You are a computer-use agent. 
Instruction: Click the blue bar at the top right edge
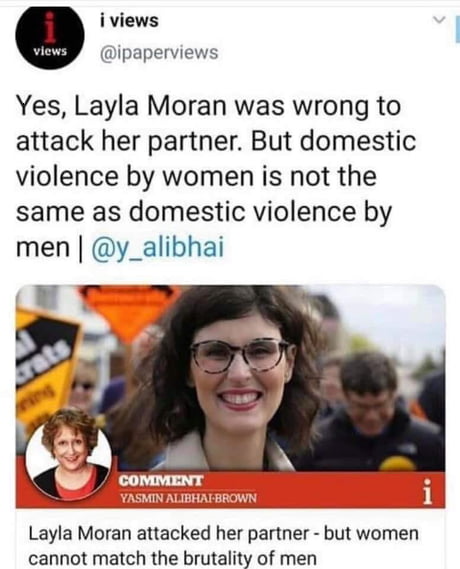tap(457, 30)
